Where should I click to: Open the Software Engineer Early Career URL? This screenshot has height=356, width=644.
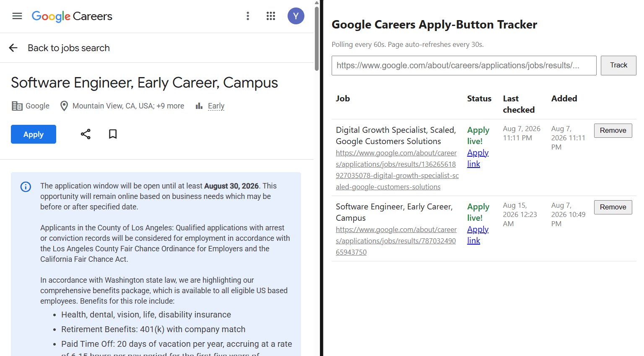[396, 241]
